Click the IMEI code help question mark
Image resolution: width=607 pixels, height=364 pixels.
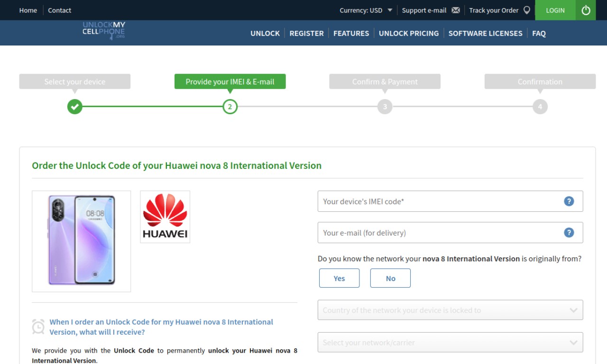tap(569, 201)
